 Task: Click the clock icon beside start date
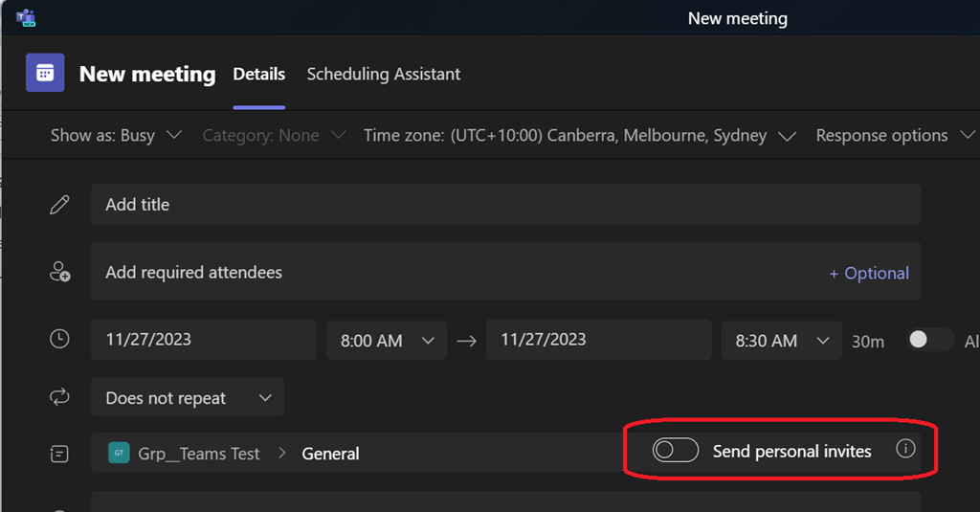coord(59,339)
